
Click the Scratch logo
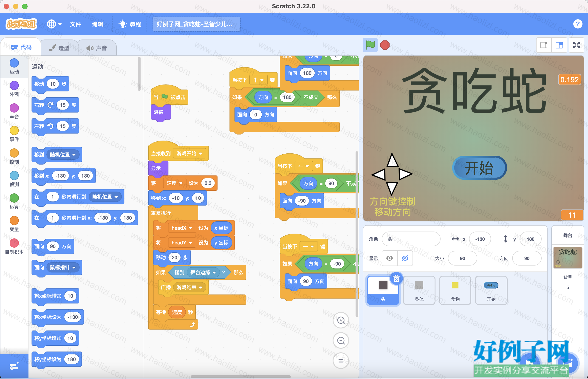(x=21, y=24)
